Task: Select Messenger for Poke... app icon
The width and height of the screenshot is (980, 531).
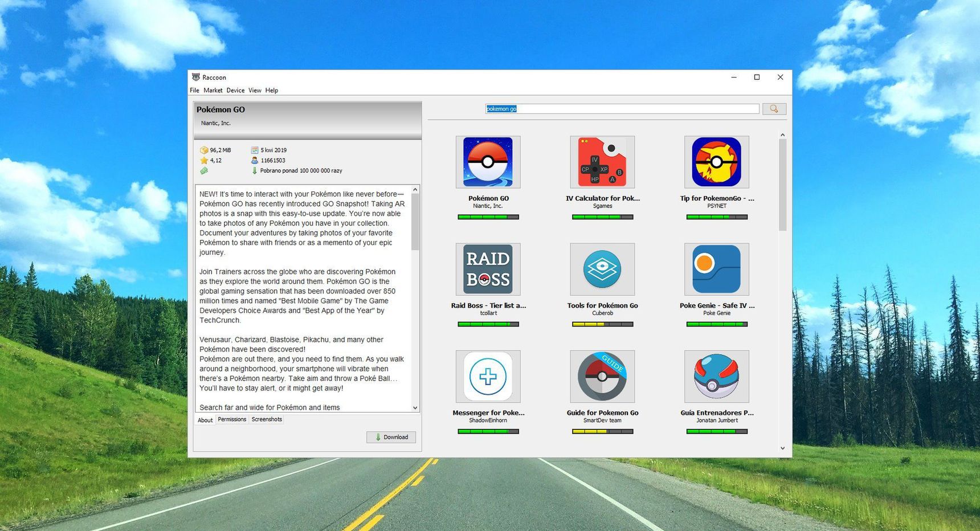Action: pos(488,377)
